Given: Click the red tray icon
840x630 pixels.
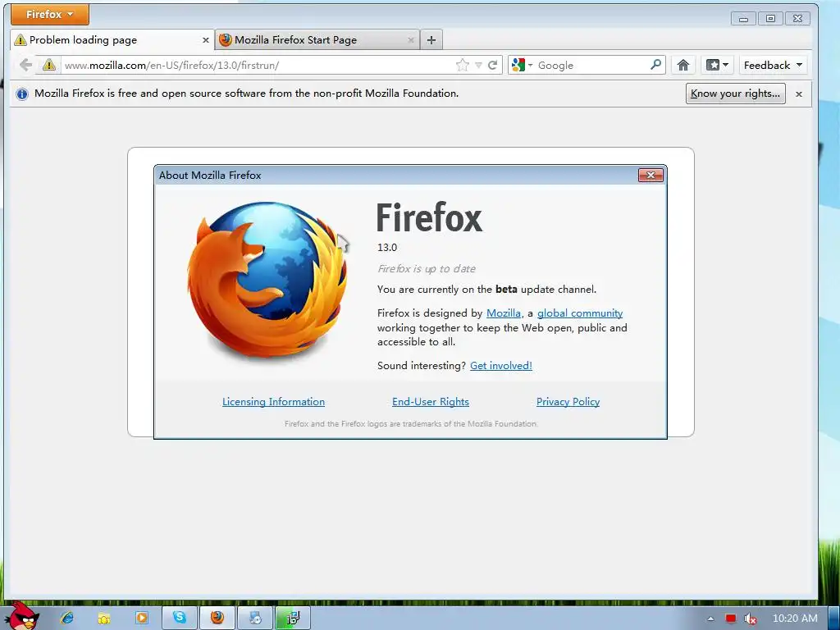Looking at the screenshot, I should click(731, 619).
